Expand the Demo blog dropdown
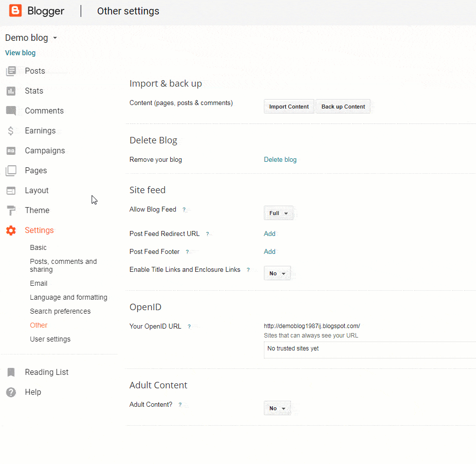 31,37
